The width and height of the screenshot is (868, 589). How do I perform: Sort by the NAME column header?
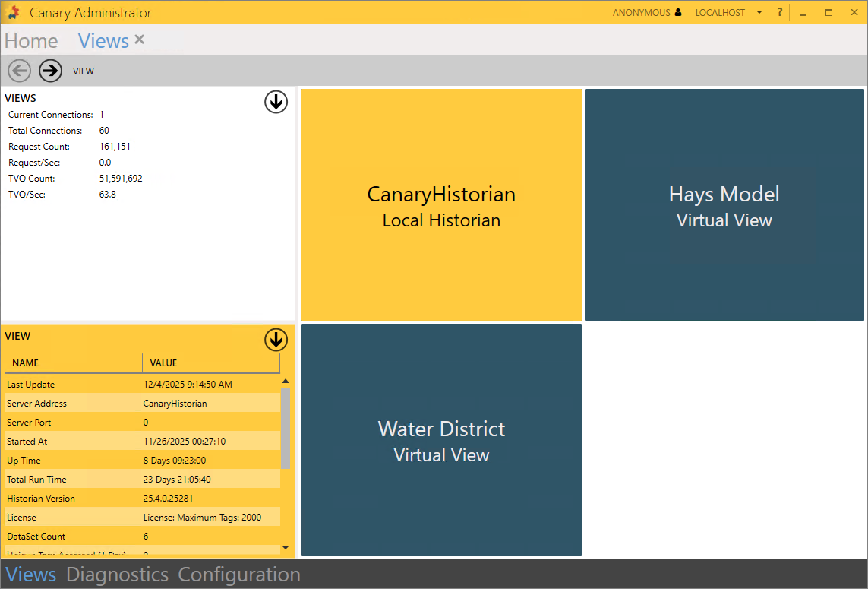(72, 363)
